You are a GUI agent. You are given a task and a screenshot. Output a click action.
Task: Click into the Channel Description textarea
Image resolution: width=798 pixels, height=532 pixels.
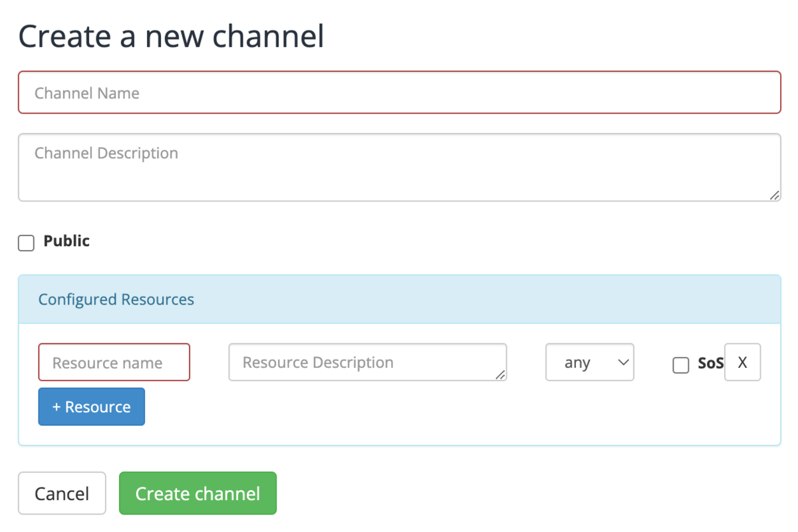pos(399,168)
